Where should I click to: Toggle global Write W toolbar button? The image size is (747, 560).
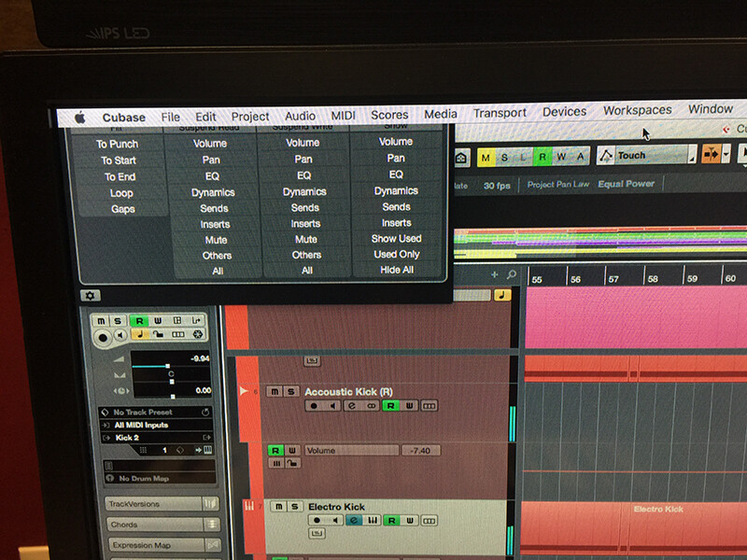561,157
